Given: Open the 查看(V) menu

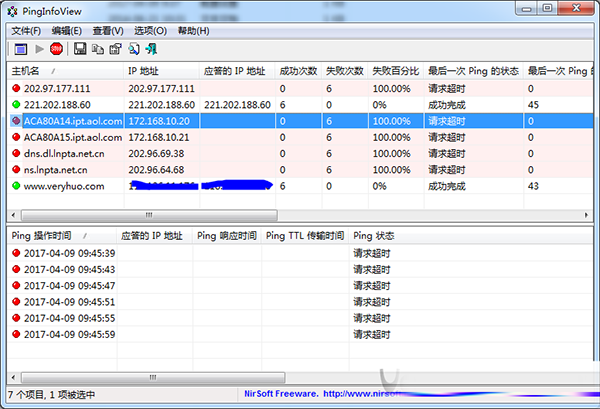Looking at the screenshot, I should [x=109, y=30].
